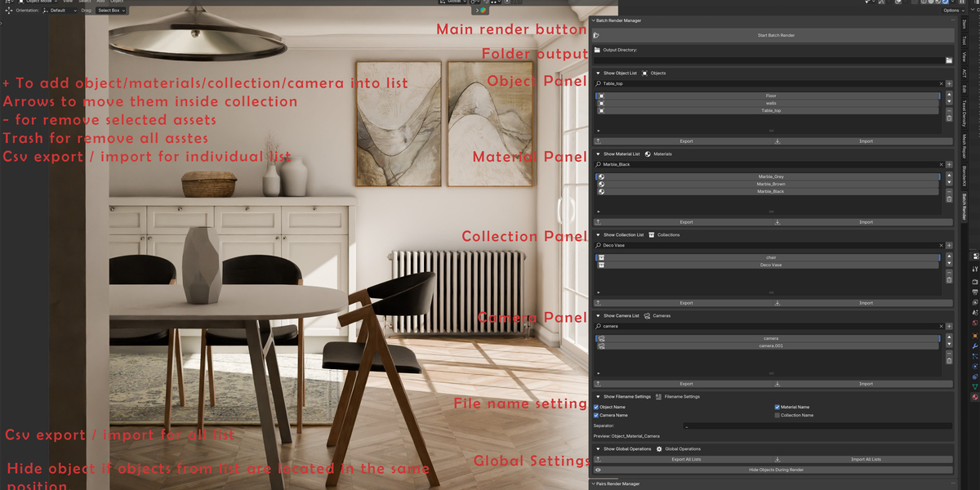
Task: Click the Separator text field
Action: click(817, 426)
